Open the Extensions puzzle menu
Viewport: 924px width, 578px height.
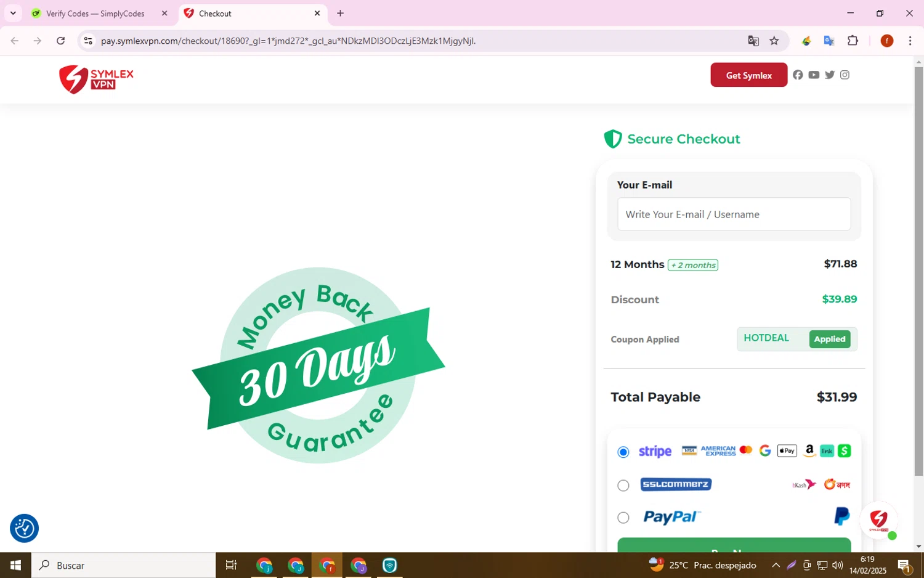click(x=853, y=41)
